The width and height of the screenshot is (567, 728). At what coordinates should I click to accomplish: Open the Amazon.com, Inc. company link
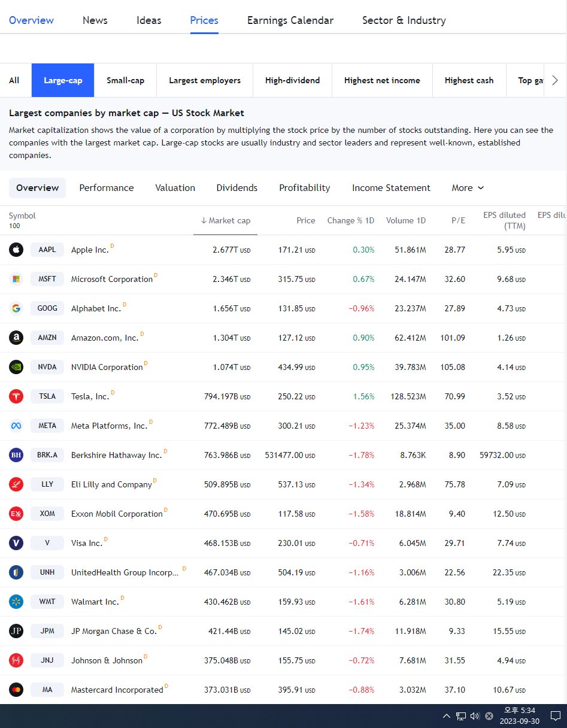105,338
